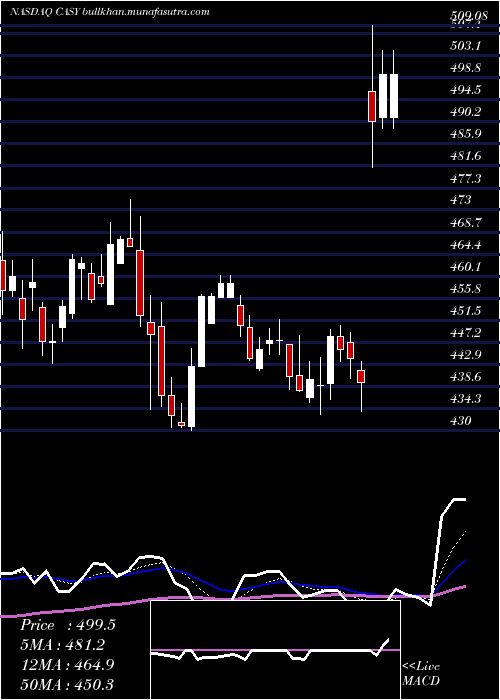Click the 498.8 price axis label
500x700 pixels.
point(465,68)
